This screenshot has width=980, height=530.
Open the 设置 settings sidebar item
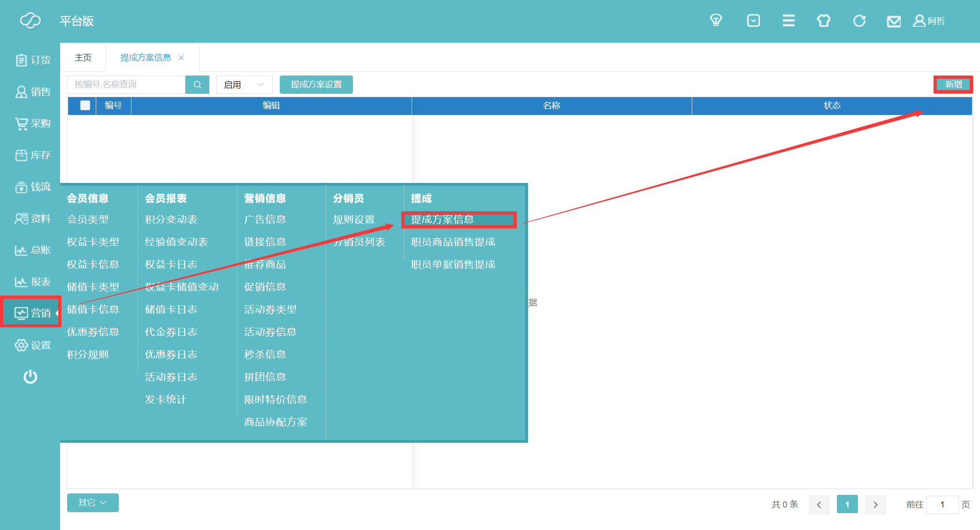[33, 345]
